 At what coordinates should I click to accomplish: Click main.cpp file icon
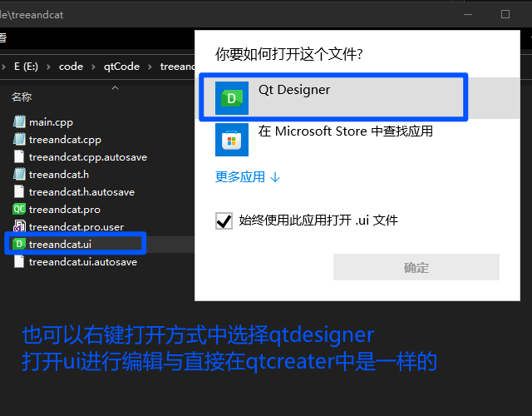point(19,121)
